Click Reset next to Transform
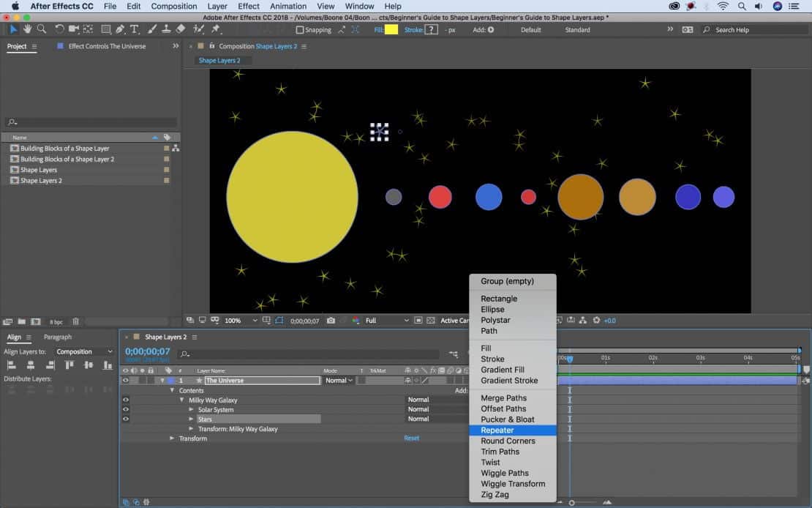 pyautogui.click(x=412, y=438)
